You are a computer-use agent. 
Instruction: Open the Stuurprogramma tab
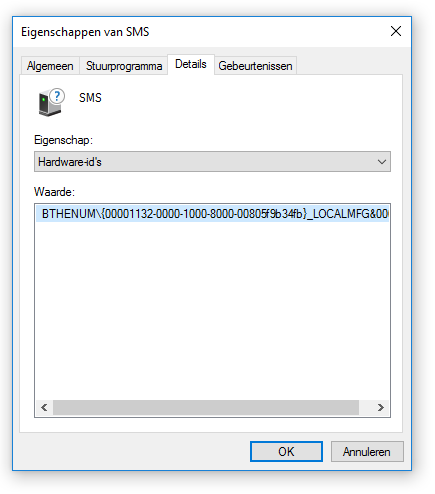tap(124, 66)
